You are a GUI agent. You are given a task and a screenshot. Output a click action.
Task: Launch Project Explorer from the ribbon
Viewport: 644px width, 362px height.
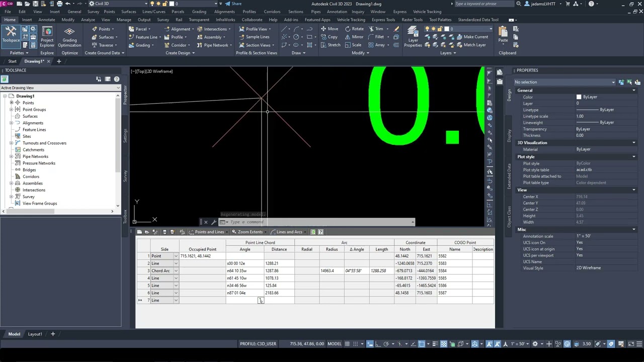pyautogui.click(x=47, y=36)
